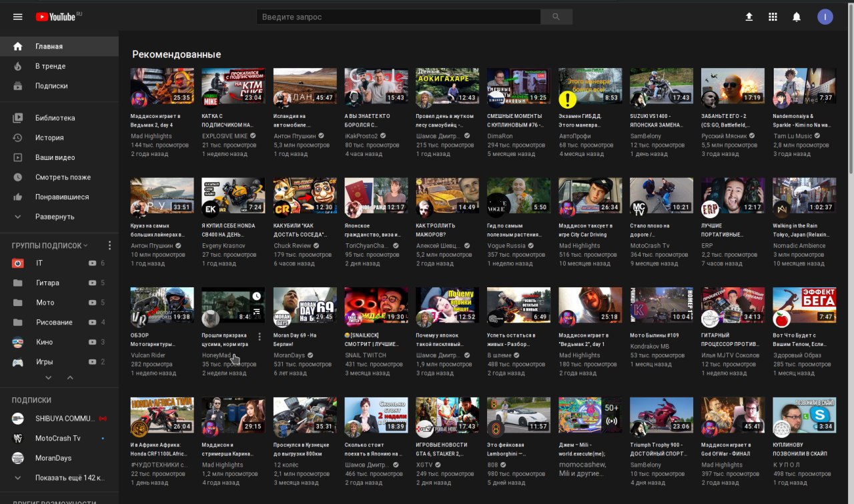Click yellow exclamation avatar on Экзамен ГИБДД thumbnail
The image size is (854, 504).
pos(568,99)
